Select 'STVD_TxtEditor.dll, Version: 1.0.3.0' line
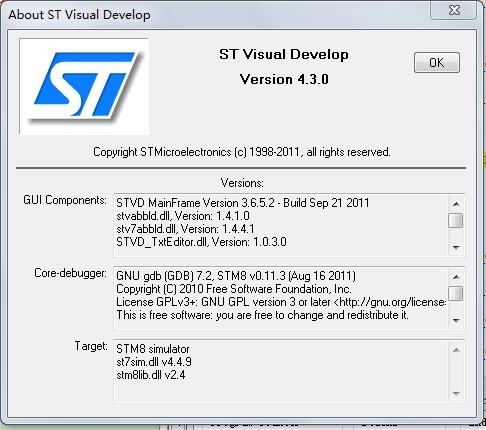The height and width of the screenshot is (430, 486). (201, 242)
